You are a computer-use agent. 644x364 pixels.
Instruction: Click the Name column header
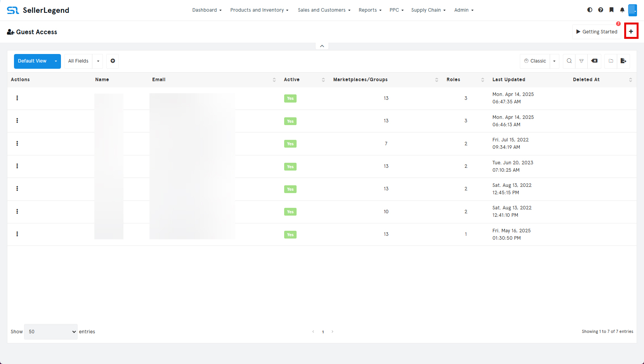(102, 80)
